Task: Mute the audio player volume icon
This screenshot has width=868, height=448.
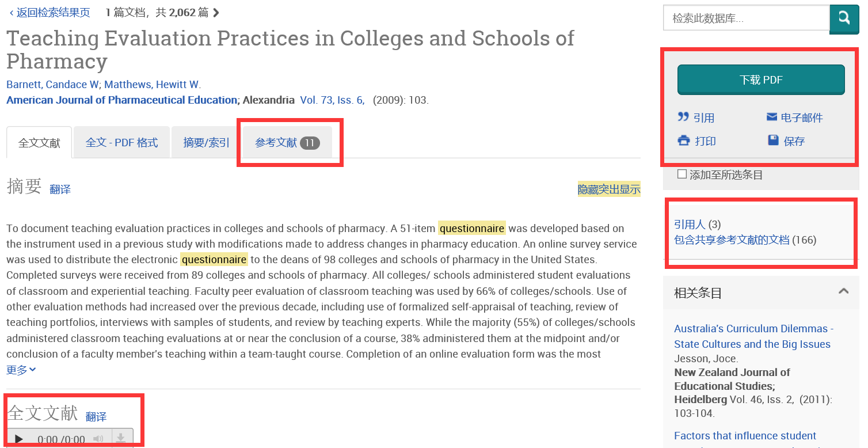Action: 98,439
